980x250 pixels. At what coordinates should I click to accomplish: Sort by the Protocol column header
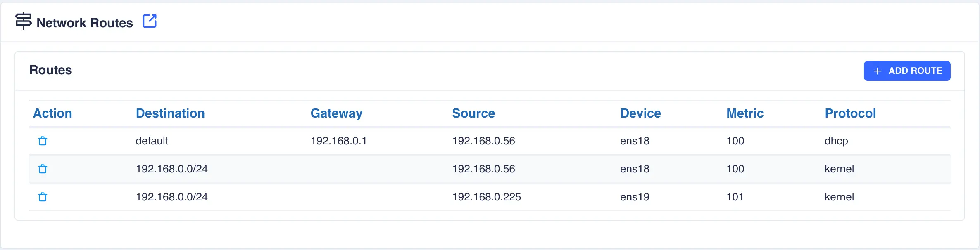pos(850,113)
